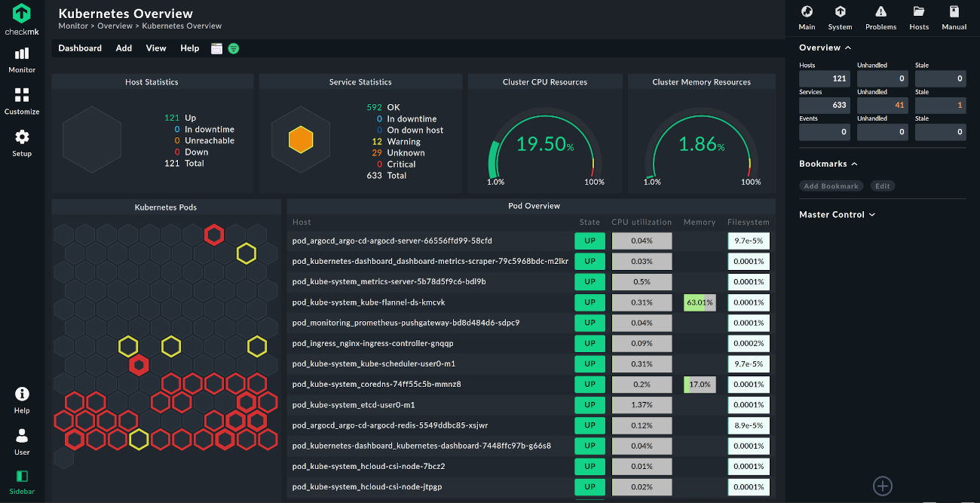Viewport: 980px width, 503px height.
Task: Sort by the State column header
Action: (x=590, y=222)
